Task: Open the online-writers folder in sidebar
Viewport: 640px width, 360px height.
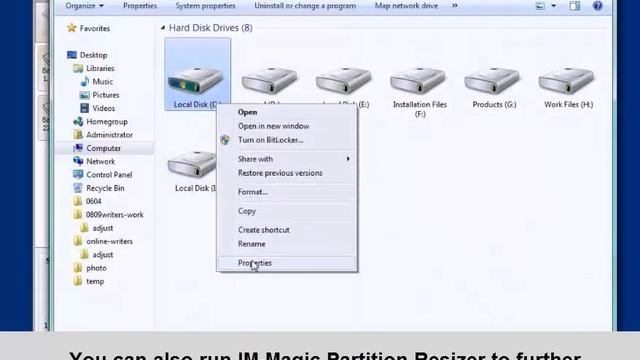Action: (109, 241)
